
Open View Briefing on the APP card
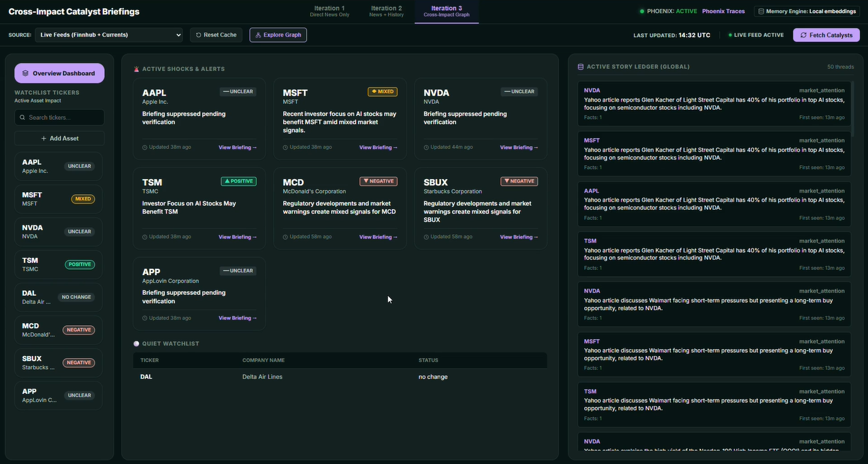click(x=237, y=318)
